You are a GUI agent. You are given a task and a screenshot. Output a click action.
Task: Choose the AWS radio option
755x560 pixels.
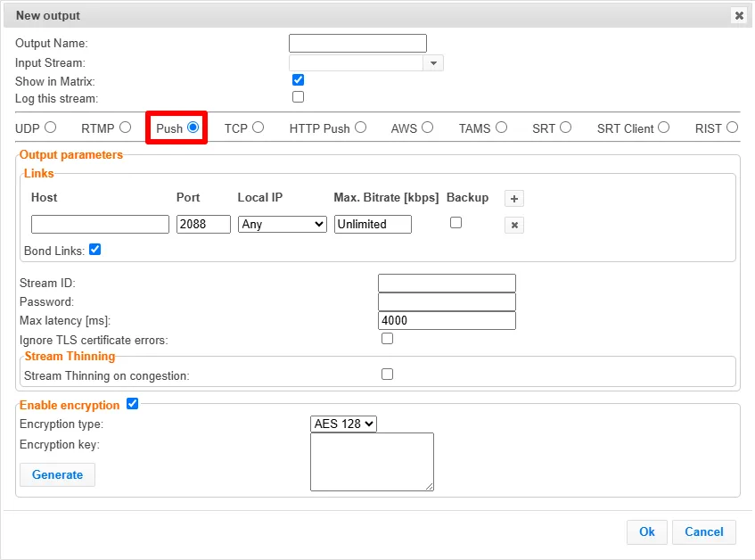tap(428, 128)
